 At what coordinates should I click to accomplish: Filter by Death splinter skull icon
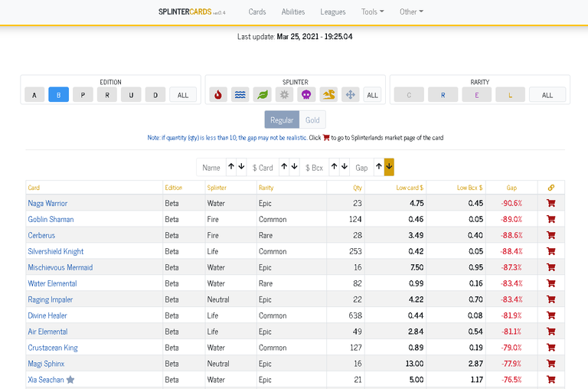pos(306,95)
